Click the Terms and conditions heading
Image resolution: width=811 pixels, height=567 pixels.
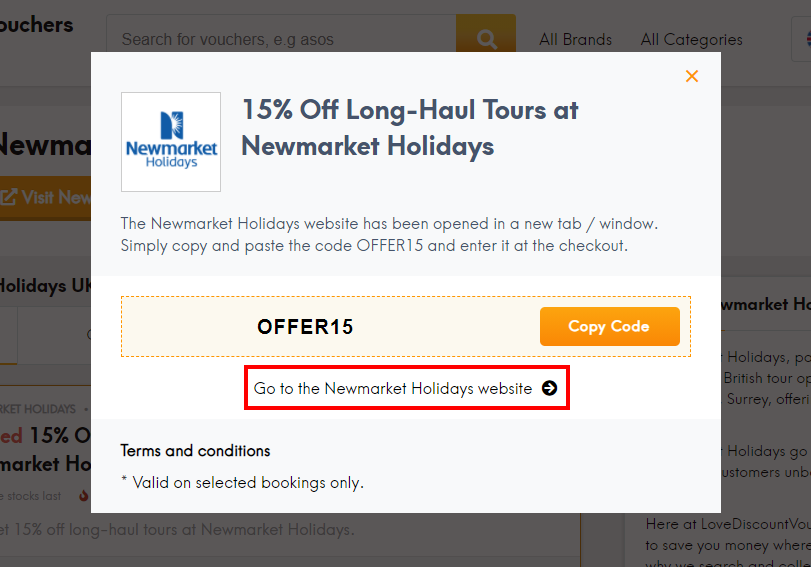(x=195, y=451)
